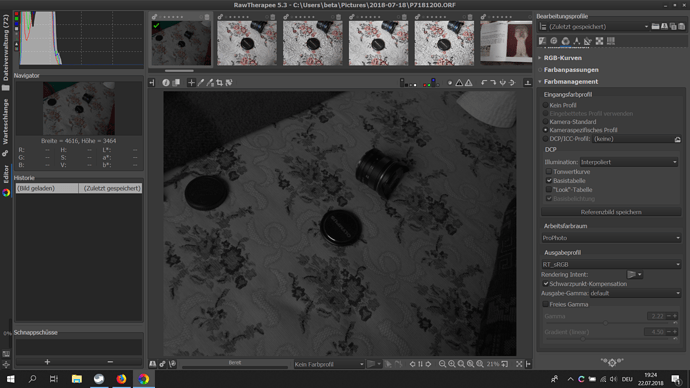Zoom out of the preview
This screenshot has height=388, width=690.
pos(442,364)
